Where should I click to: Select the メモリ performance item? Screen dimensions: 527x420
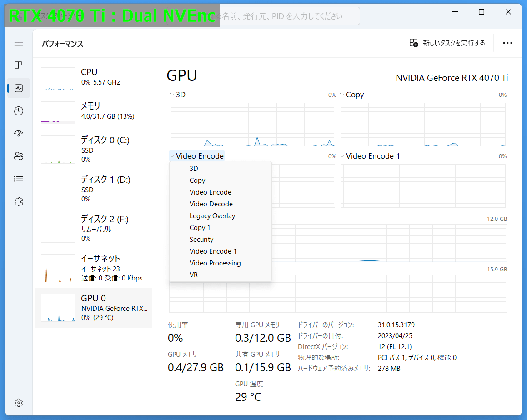(x=94, y=113)
